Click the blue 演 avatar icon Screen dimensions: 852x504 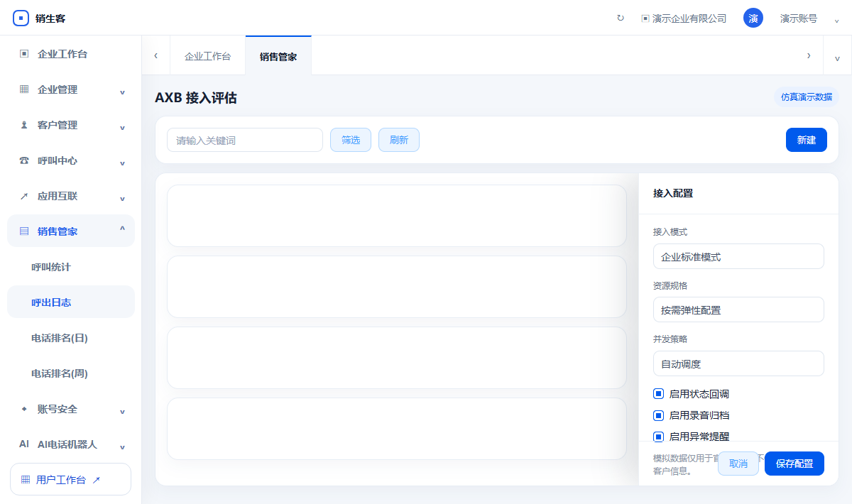point(753,18)
